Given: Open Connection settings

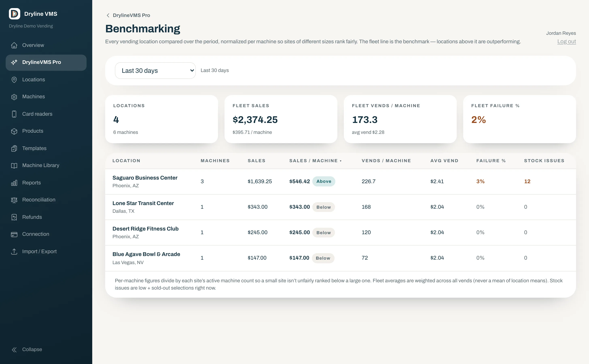Looking at the screenshot, I should click(46, 235).
